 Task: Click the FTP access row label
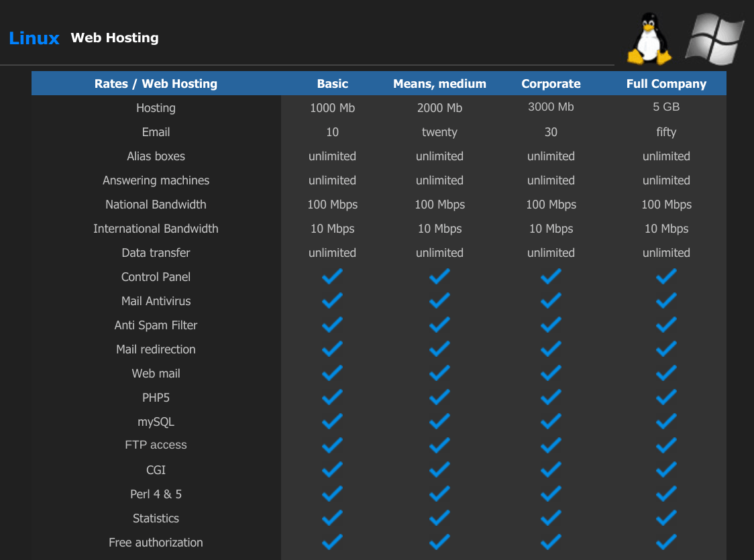coord(156,445)
